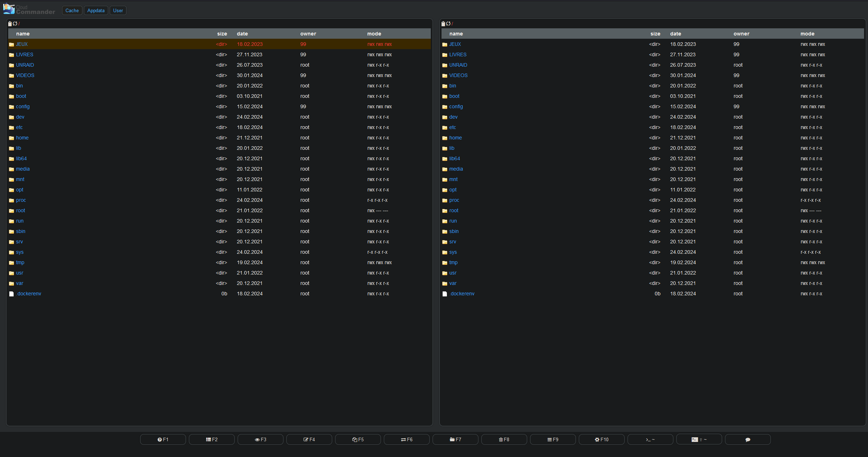Click home folder icon in right panel
Viewport: 868px width, 457px height.
click(x=445, y=138)
